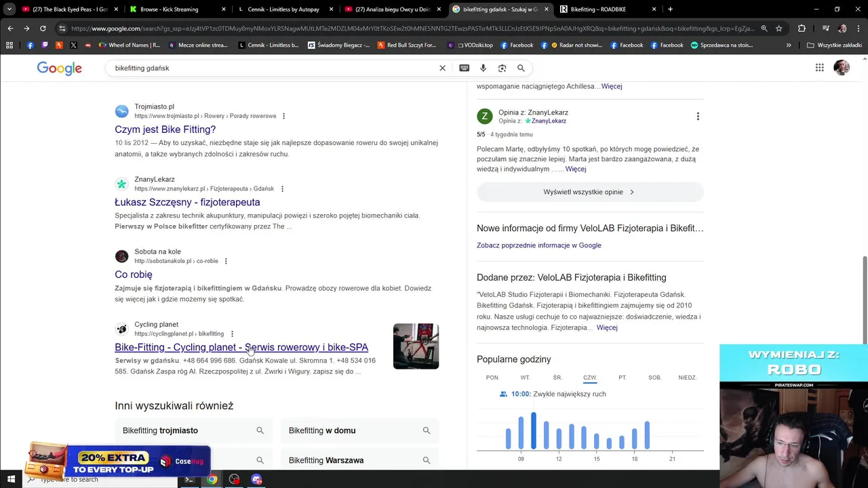This screenshot has width=868, height=488.
Task: Go to Google homepage via logo
Action: coord(60,68)
